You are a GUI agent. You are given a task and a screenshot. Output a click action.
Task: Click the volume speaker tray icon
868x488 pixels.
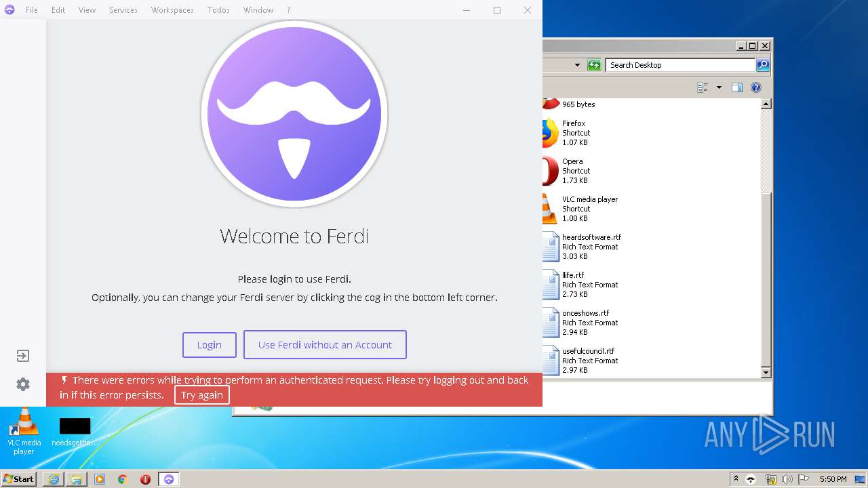[787, 479]
